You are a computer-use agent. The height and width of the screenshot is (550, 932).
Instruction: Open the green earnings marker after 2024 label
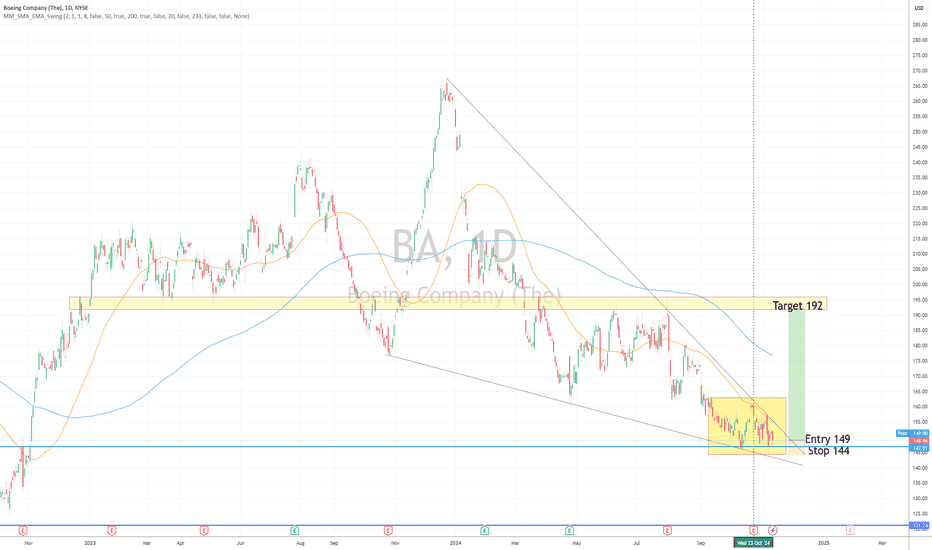484,530
